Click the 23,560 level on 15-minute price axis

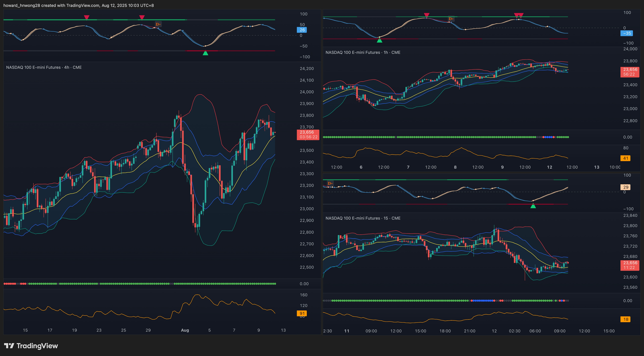[x=630, y=287]
